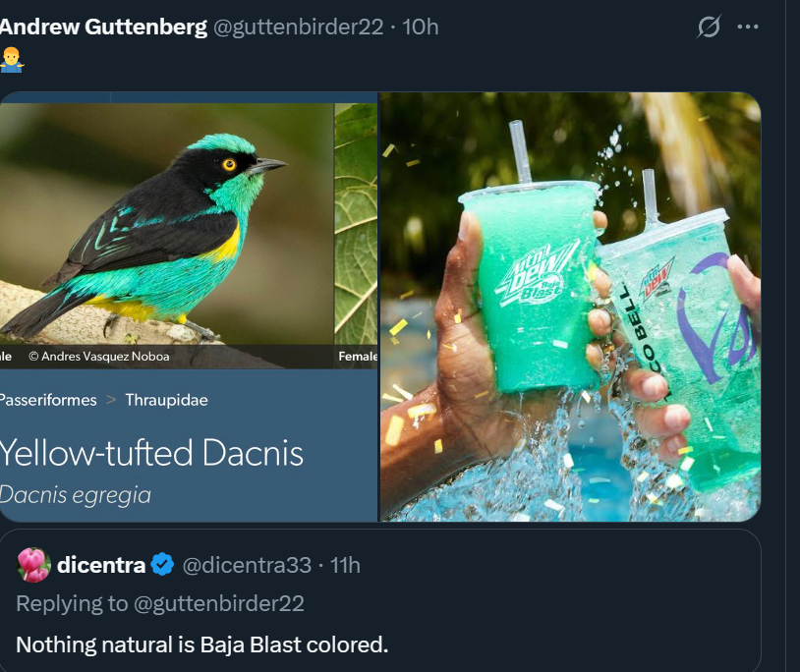Screen dimensions: 800x672
Task: Click the Grok explain icon on the post
Action: pyautogui.click(x=708, y=28)
